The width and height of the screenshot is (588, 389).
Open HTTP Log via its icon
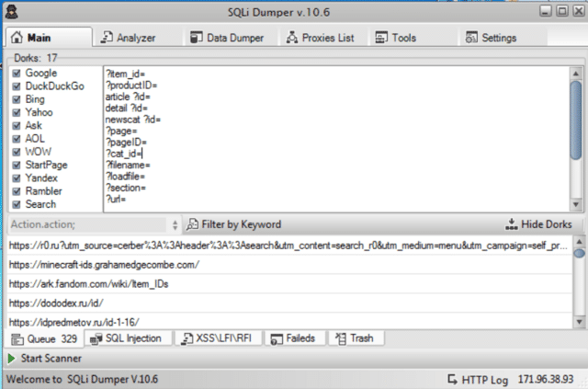(x=452, y=379)
